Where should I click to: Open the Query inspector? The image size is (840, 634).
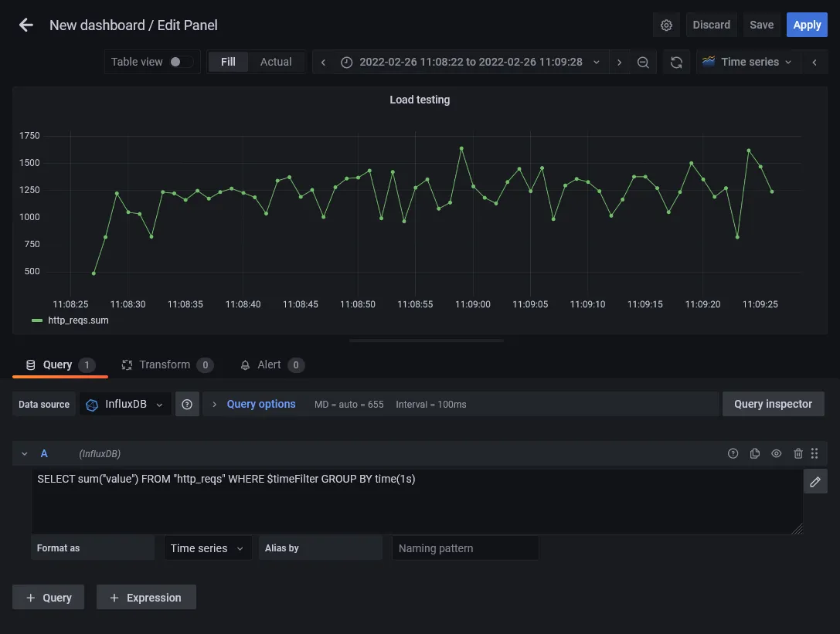tap(773, 404)
